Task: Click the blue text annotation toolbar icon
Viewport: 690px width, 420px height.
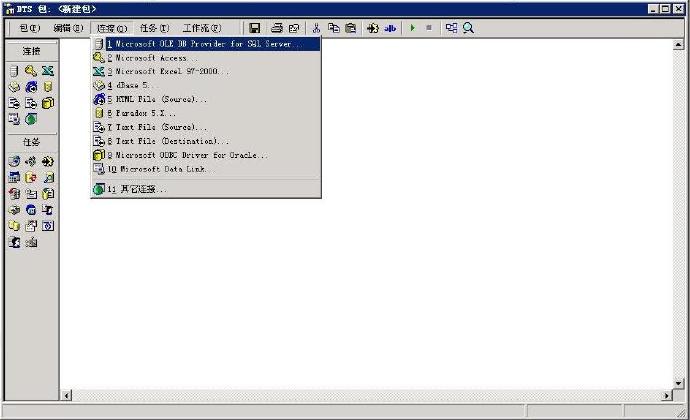Action: [390, 28]
